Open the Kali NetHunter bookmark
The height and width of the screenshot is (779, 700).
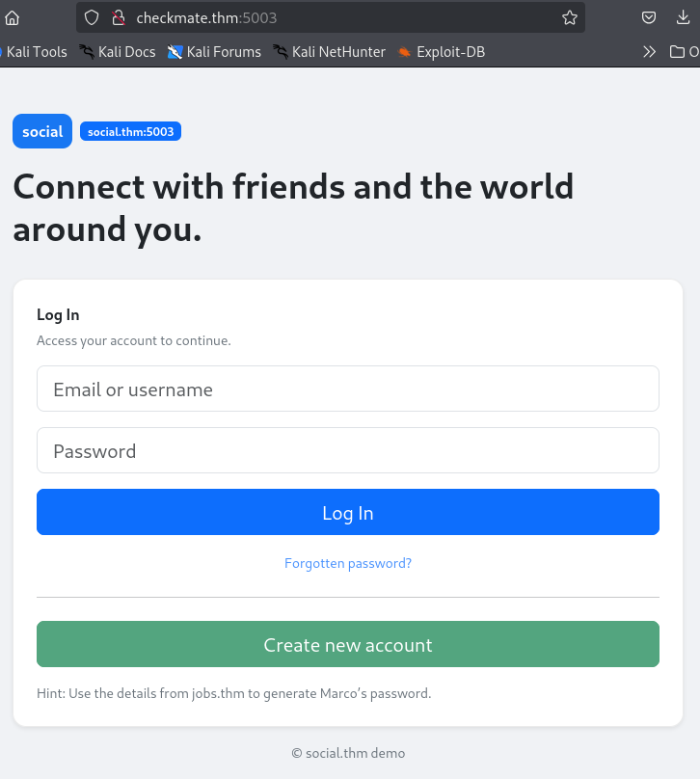329,52
